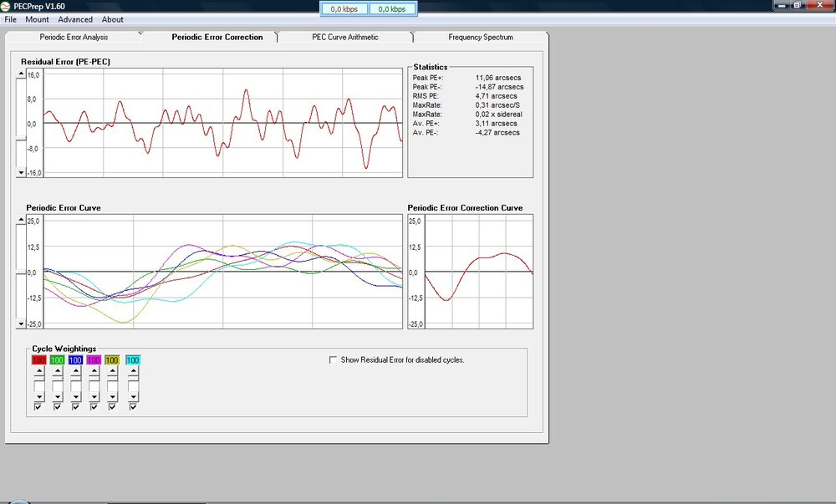This screenshot has width=836, height=504.
Task: Click down arrow of Periodic Error Curve scale
Action: pyautogui.click(x=21, y=324)
